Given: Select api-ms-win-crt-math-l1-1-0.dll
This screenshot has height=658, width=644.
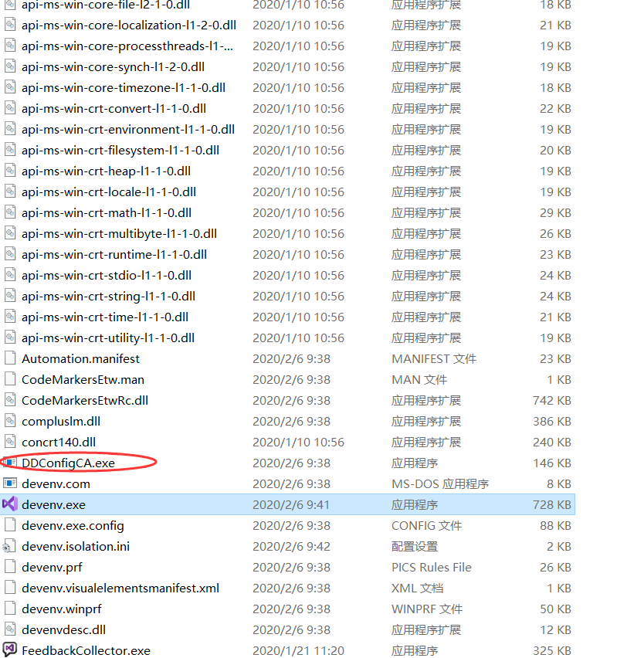Looking at the screenshot, I should 105,212.
